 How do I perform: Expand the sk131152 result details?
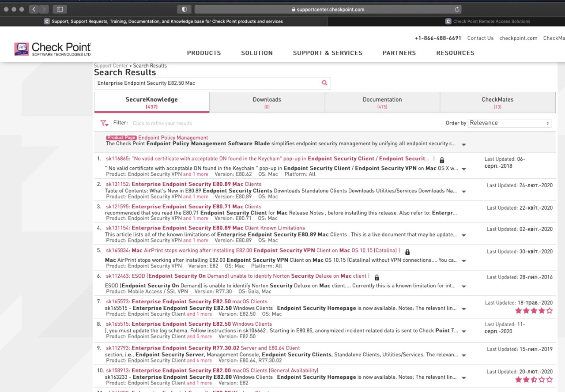coord(463,192)
